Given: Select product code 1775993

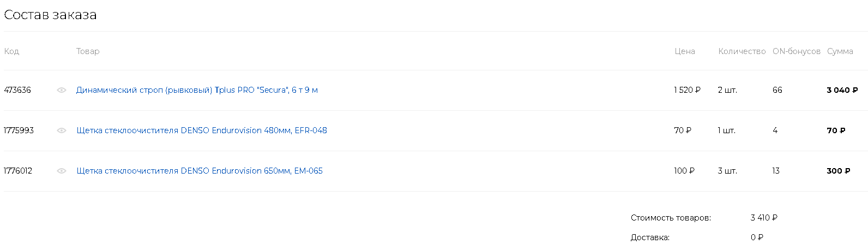Looking at the screenshot, I should 19,130.
